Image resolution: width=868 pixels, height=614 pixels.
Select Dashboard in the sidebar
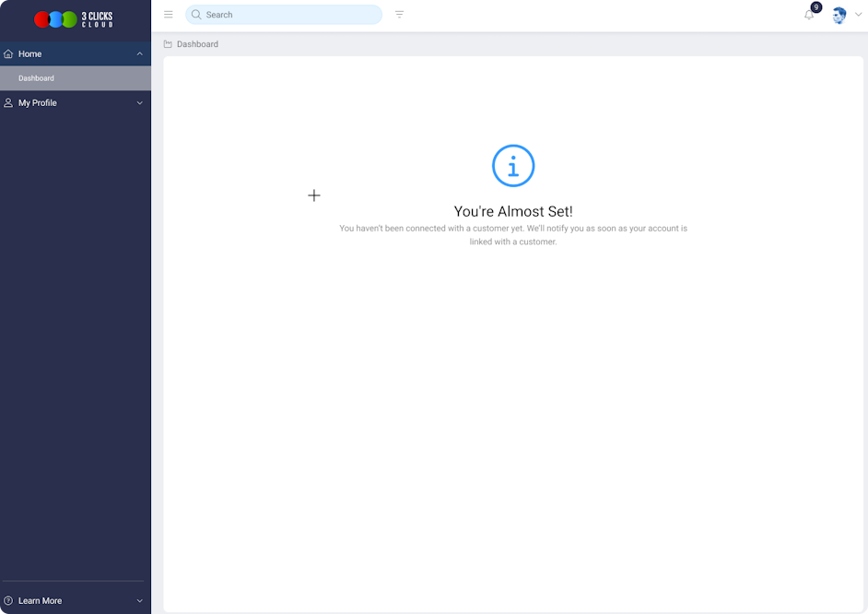point(37,78)
